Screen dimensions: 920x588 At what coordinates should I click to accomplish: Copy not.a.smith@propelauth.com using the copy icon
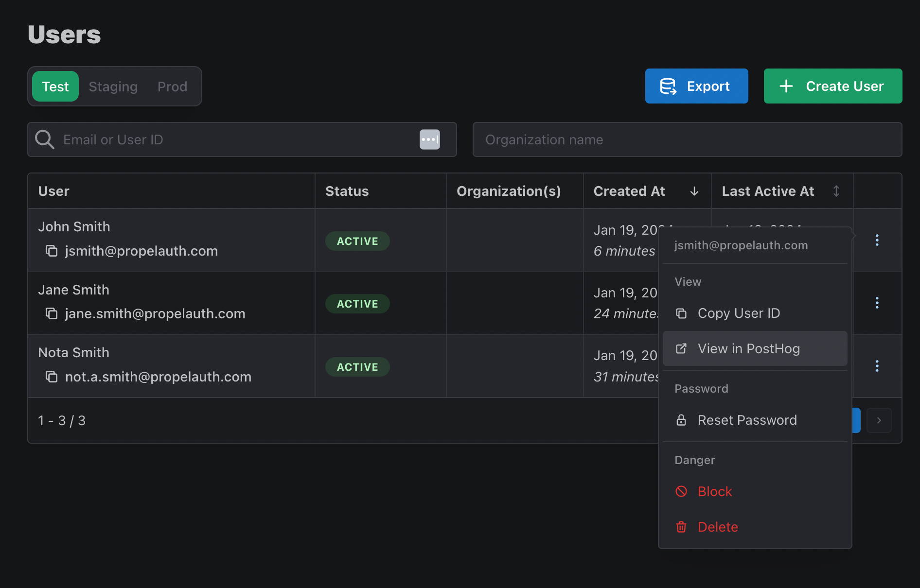point(52,377)
